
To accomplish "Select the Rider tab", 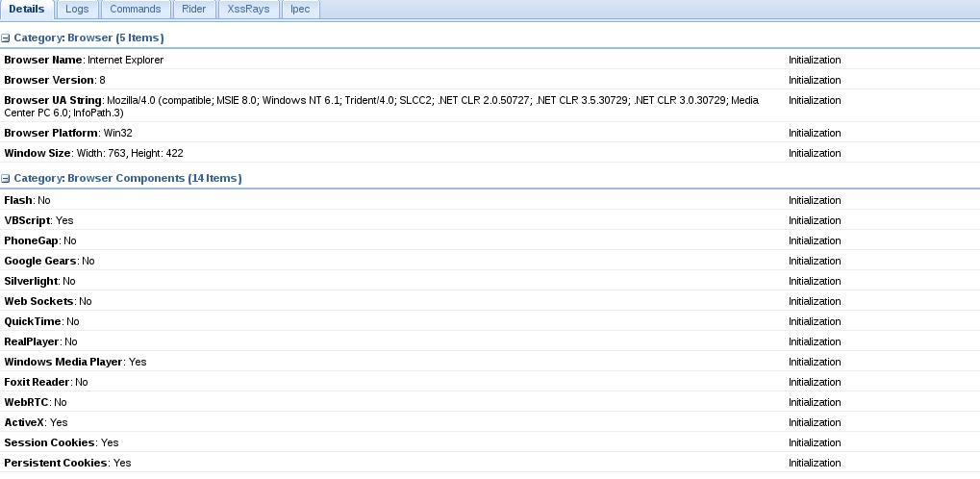I will (x=193, y=10).
